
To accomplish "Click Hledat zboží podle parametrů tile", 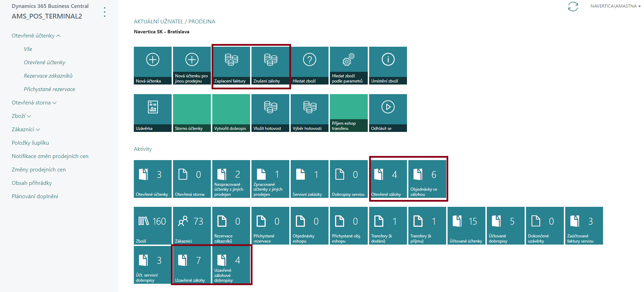I will pos(349,66).
